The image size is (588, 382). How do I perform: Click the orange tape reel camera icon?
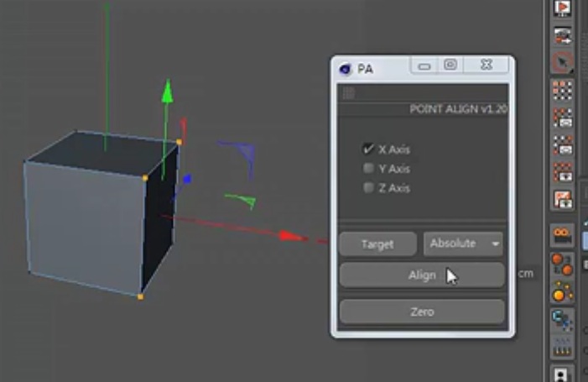561,236
